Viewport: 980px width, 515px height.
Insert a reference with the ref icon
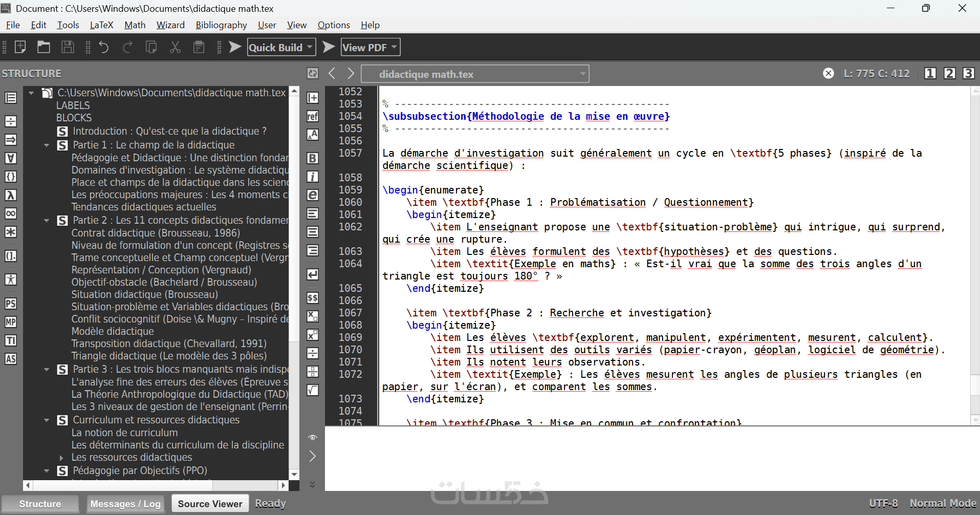(x=313, y=116)
